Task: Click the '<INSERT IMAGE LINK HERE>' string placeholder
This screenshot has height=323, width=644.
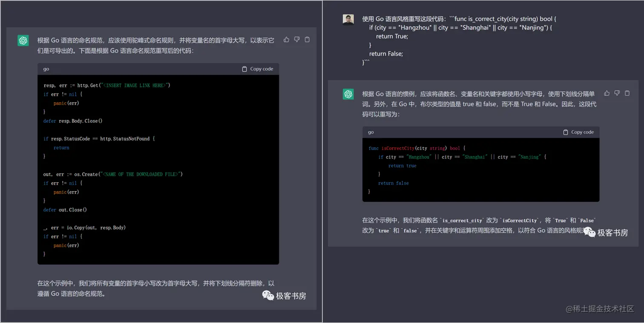Action: pyautogui.click(x=134, y=85)
